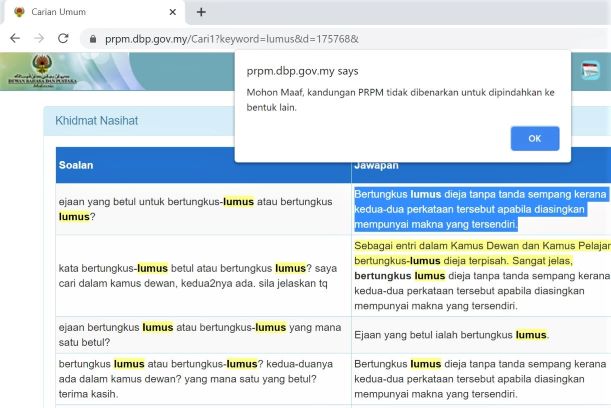The image size is (611, 408).
Task: Close the Carian Umum tab
Action: tap(173, 12)
